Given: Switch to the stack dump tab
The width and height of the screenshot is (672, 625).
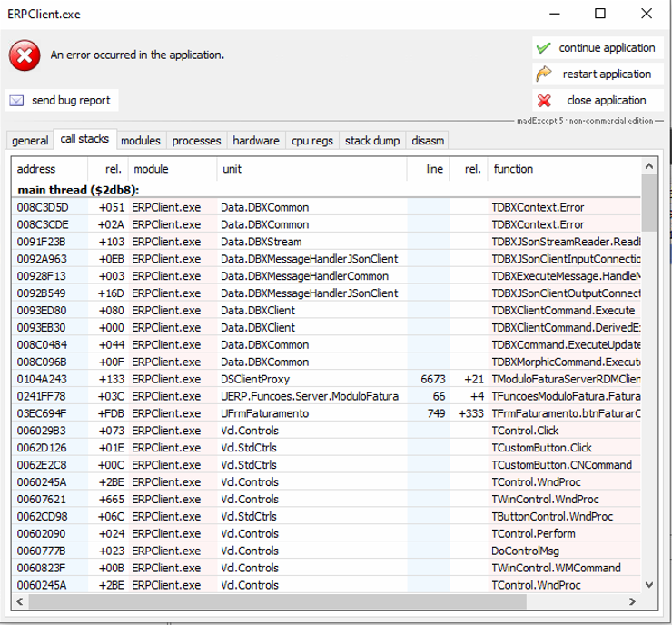Looking at the screenshot, I should (372, 141).
